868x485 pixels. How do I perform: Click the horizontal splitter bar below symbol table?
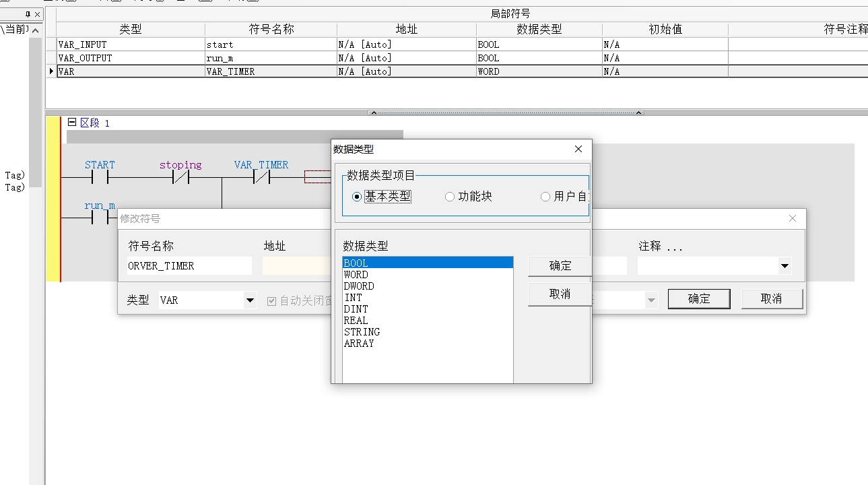pyautogui.click(x=505, y=112)
